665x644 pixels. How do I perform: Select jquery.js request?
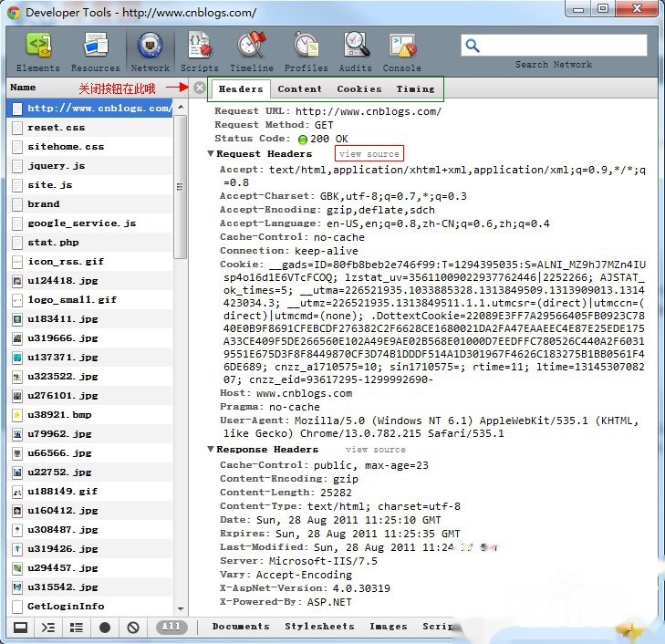point(90,166)
